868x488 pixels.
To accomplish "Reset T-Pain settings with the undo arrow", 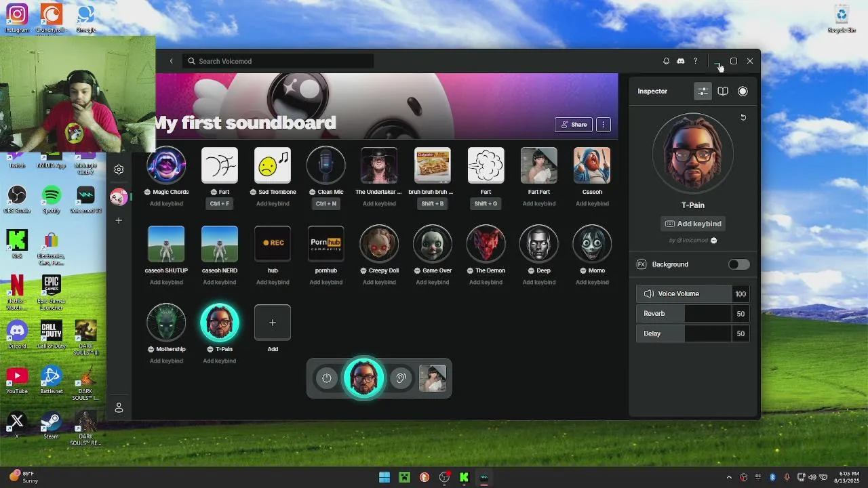I will (x=743, y=117).
